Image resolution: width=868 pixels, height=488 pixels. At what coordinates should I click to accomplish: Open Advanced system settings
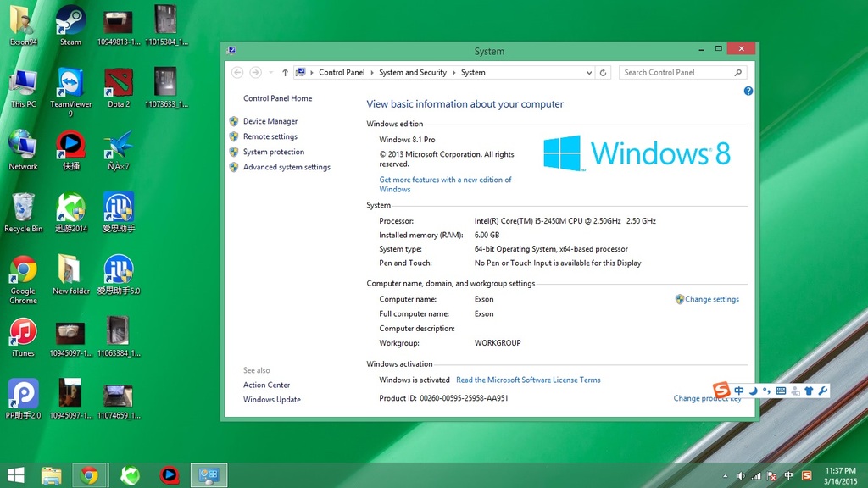(287, 167)
